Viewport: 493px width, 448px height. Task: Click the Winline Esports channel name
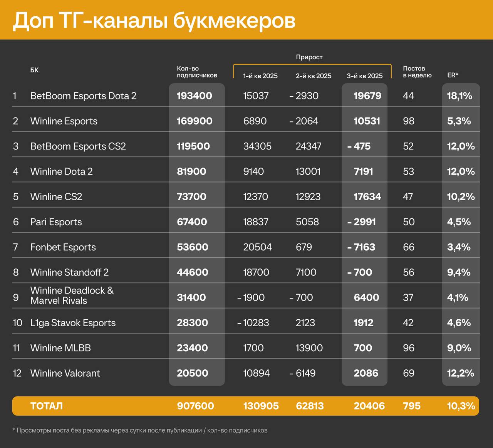pos(64,121)
